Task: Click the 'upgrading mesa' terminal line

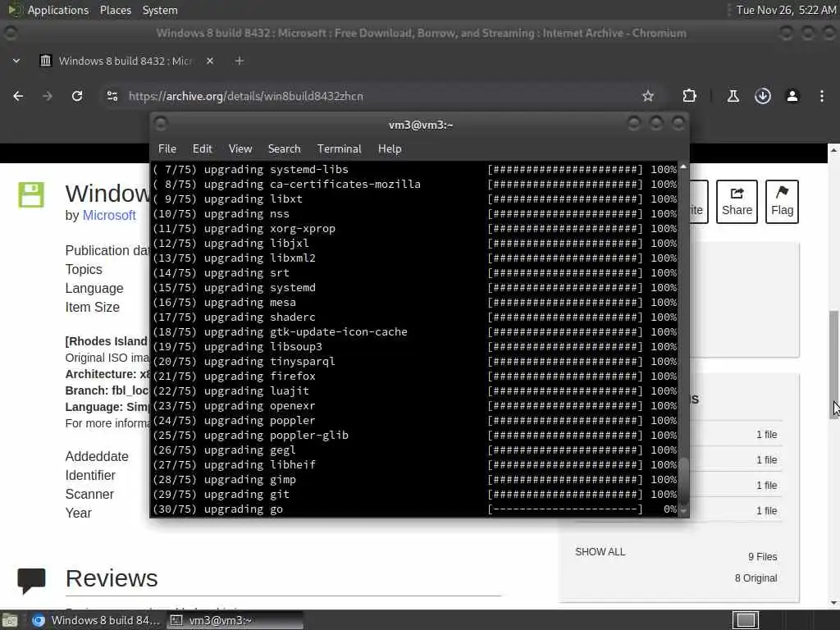Action: click(x=415, y=302)
